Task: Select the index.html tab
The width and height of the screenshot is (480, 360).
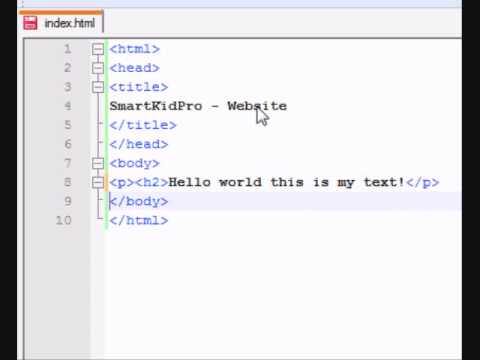Action: tap(61, 22)
